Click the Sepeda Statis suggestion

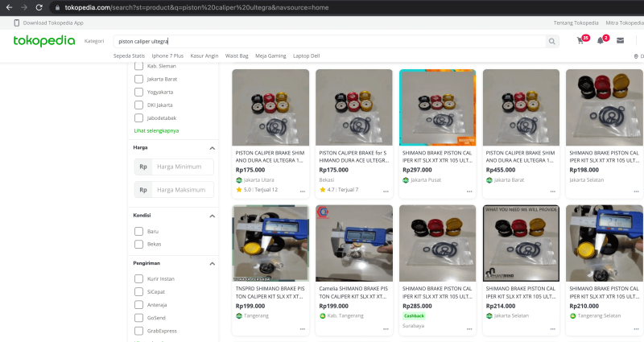129,56
